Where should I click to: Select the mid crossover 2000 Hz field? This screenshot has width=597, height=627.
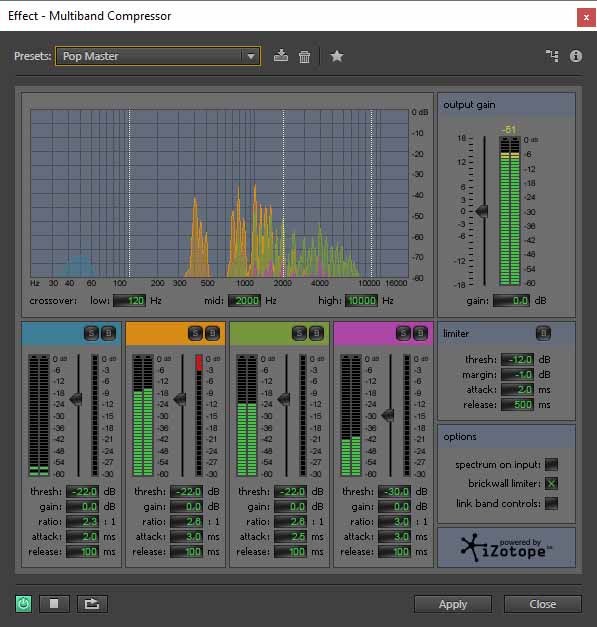pos(244,300)
